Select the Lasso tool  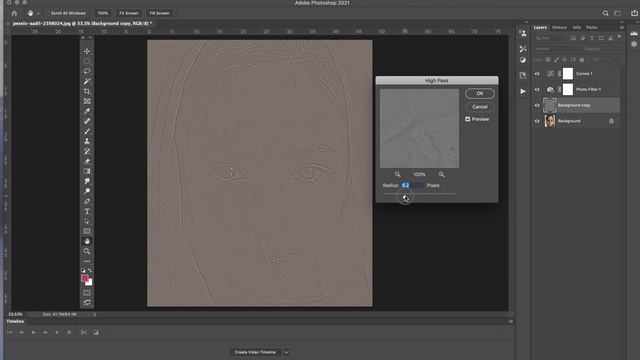click(87, 71)
